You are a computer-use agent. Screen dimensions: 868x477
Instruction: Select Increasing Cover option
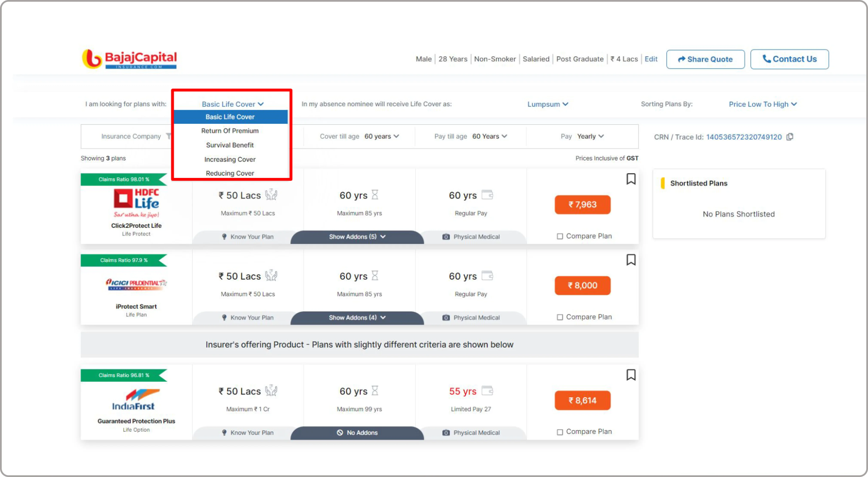pos(230,159)
